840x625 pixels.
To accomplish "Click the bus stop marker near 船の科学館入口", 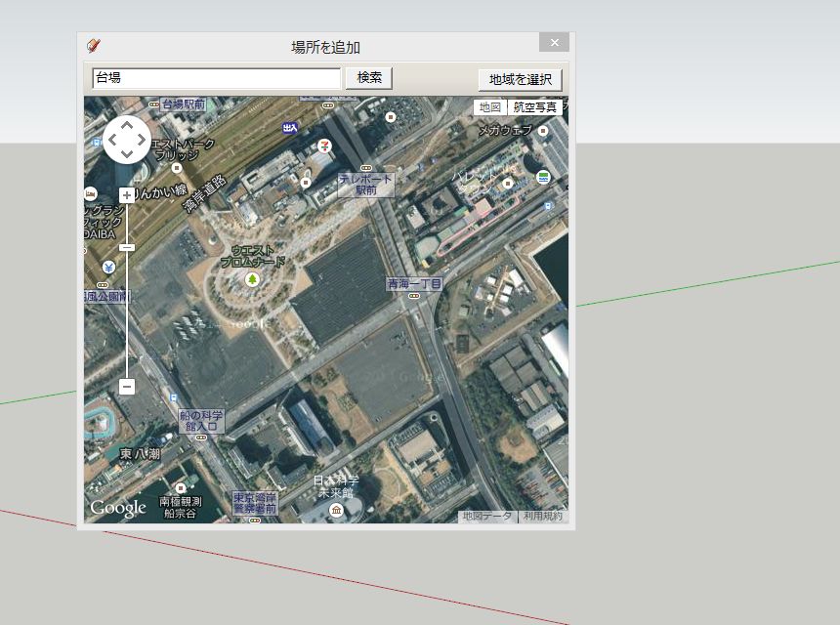I will tap(173, 397).
